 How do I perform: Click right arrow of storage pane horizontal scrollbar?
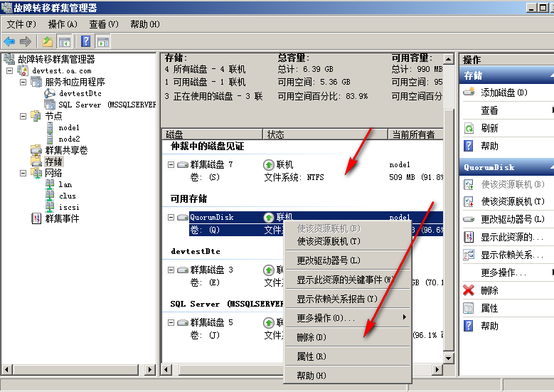pyautogui.click(x=438, y=370)
